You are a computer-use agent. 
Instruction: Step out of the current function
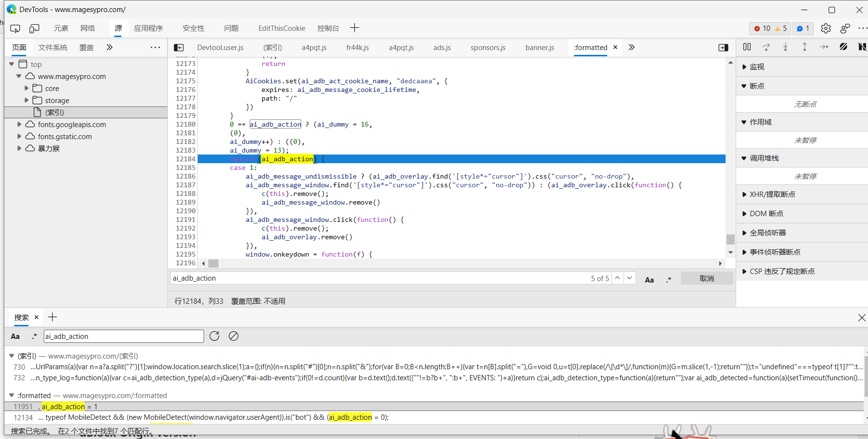tap(804, 47)
